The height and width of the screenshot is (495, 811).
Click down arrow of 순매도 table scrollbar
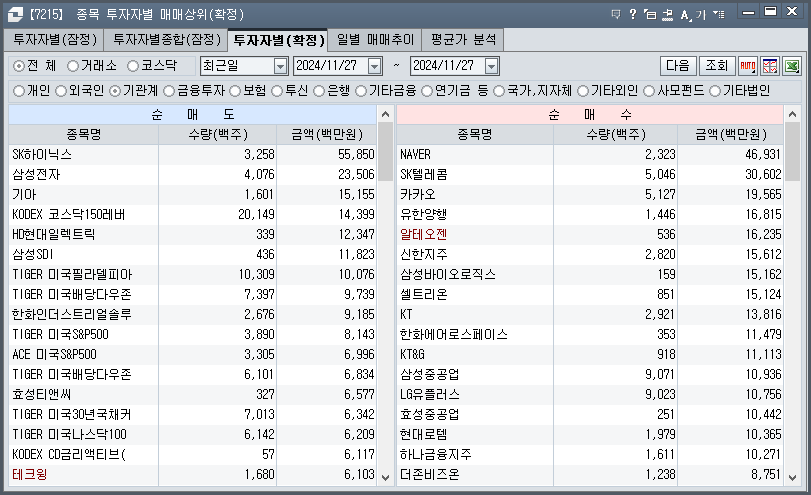[385, 477]
